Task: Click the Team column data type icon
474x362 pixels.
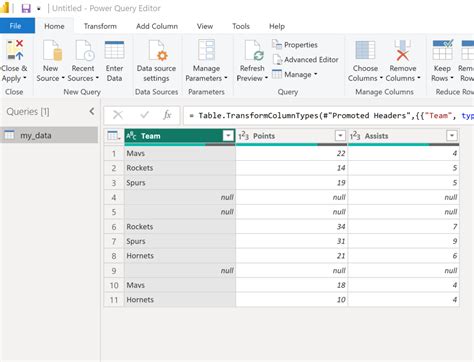Action: click(131, 136)
